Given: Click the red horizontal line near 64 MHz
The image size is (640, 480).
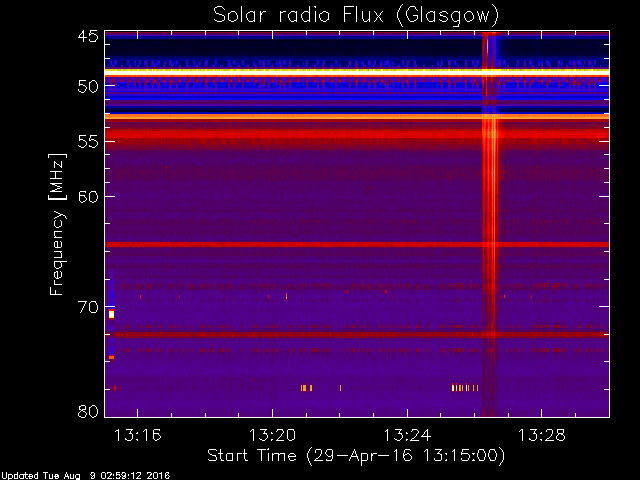Looking at the screenshot, I should (x=357, y=244).
